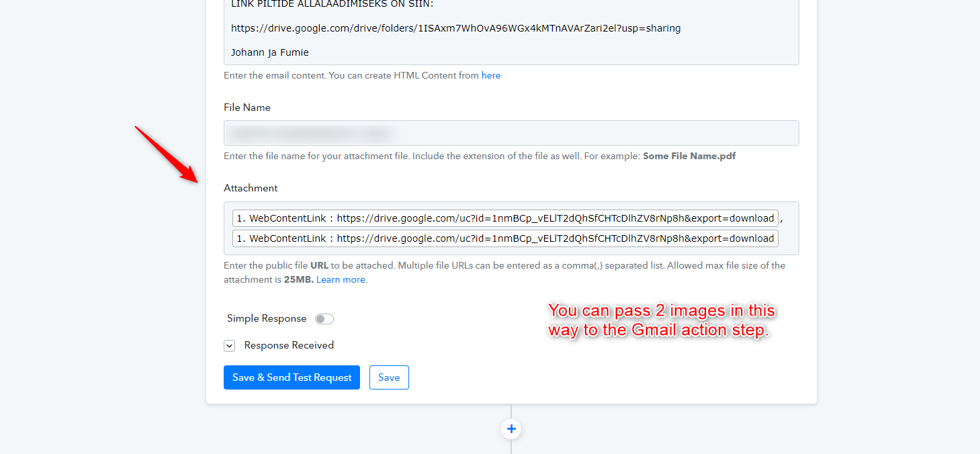Click the File Name field label

247,107
